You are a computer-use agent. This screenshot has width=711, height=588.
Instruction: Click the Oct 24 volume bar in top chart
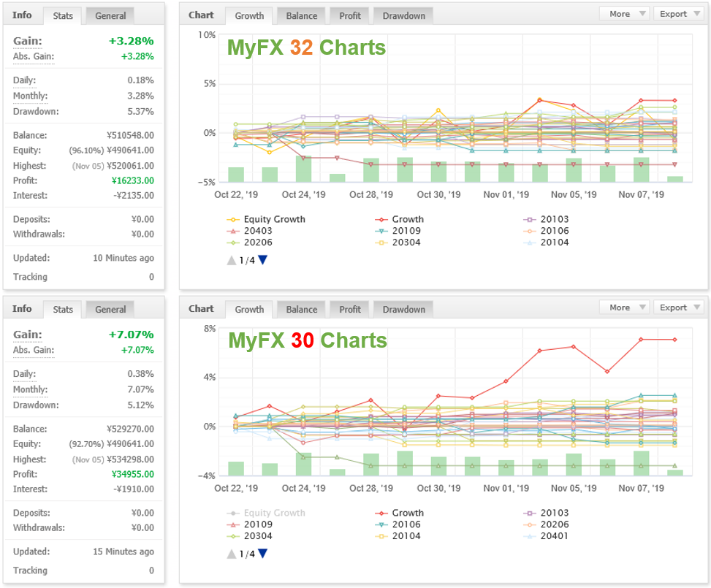click(x=303, y=169)
